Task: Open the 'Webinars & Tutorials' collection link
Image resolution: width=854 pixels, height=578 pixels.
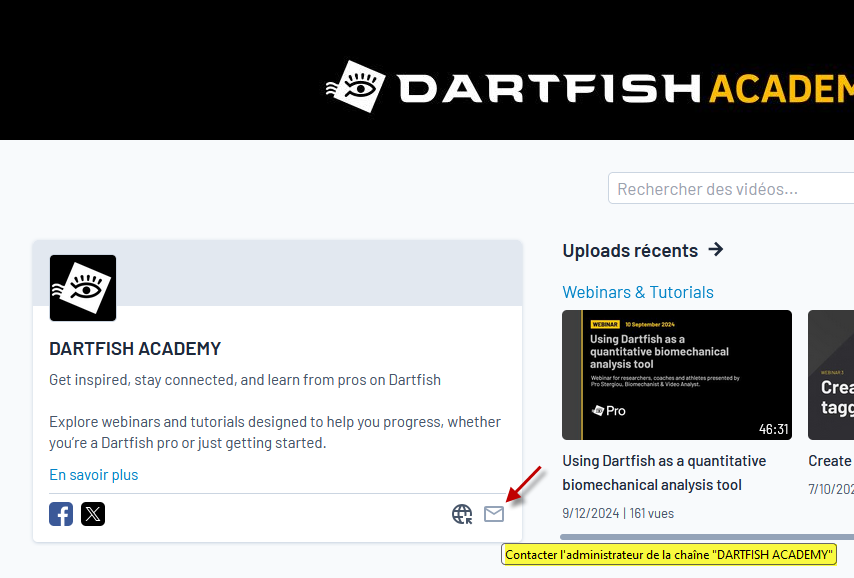Action: click(x=638, y=292)
